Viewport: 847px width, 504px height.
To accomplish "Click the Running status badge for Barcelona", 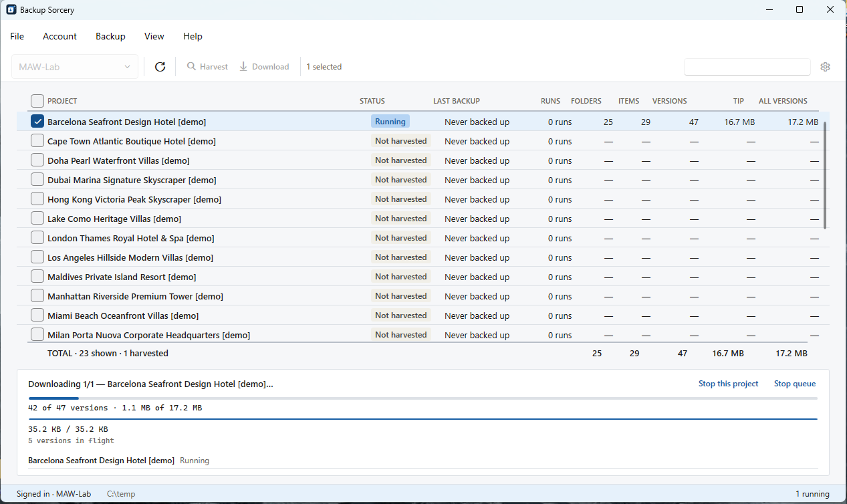I will pos(390,122).
